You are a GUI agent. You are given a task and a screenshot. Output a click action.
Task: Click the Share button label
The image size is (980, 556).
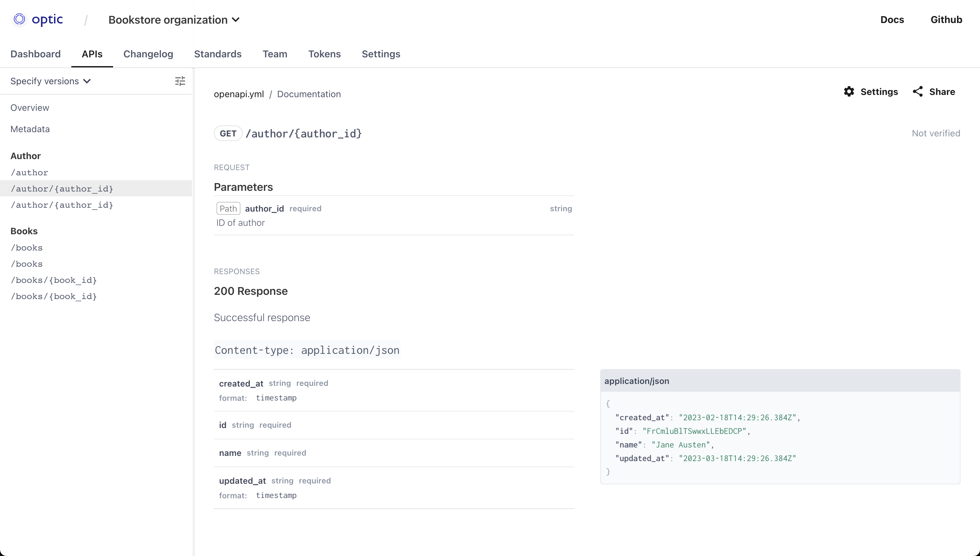[x=942, y=92]
